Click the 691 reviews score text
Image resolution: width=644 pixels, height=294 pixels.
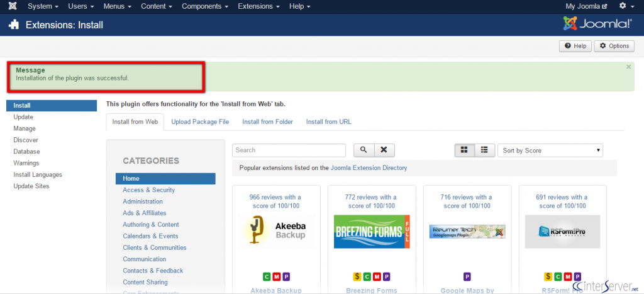point(562,201)
